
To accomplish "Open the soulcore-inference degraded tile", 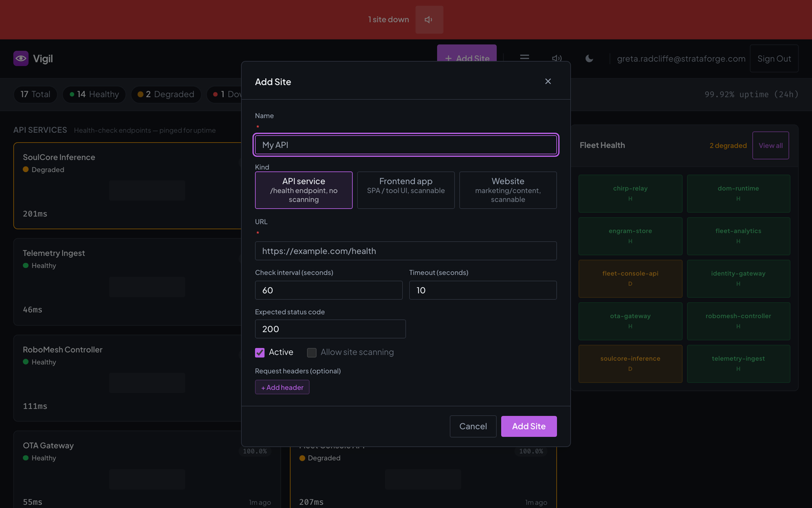I will (631, 364).
